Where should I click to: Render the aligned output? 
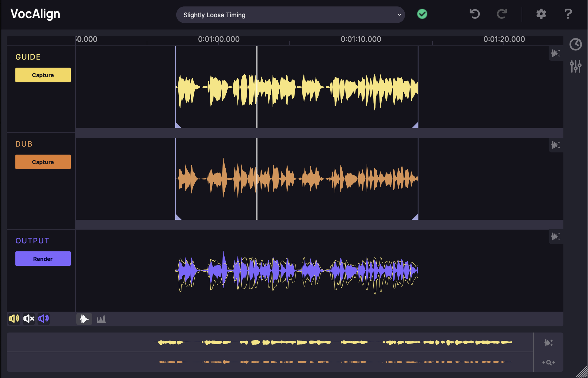pos(43,258)
